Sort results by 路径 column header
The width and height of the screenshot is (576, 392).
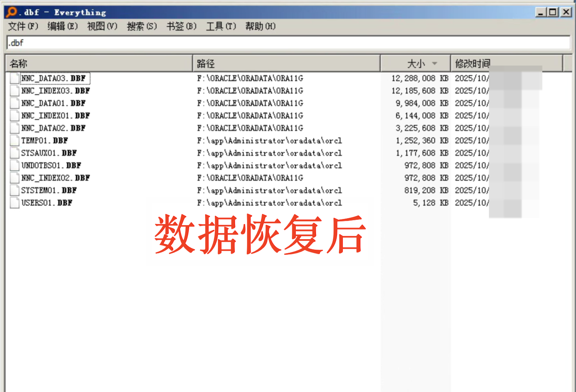286,63
